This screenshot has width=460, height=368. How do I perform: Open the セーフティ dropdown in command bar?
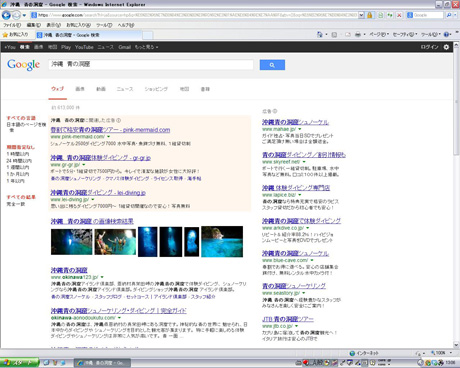click(405, 34)
